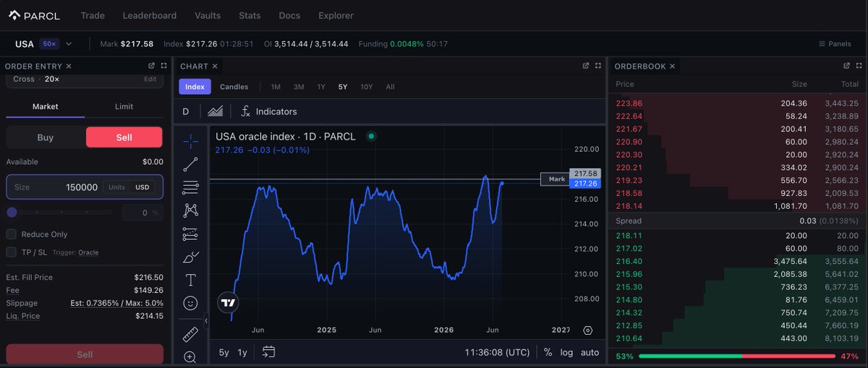Change the chart style with area icon
This screenshot has width=868, height=368.
click(215, 111)
